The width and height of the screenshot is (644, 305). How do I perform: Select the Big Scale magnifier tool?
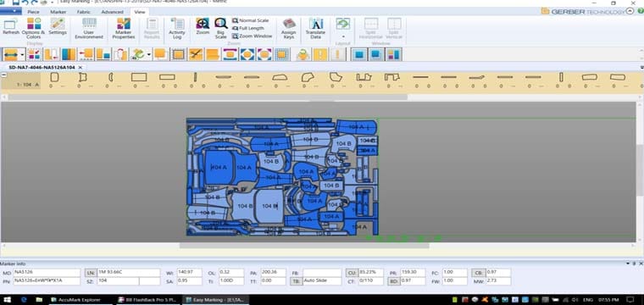[x=221, y=28]
